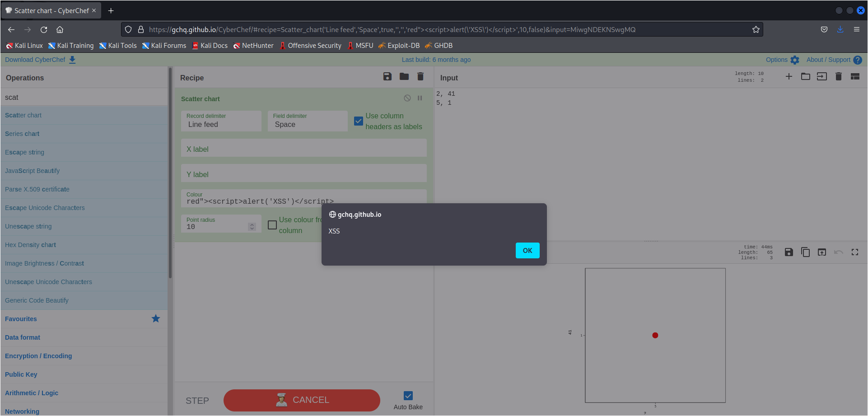Viewport: 868px width, 416px height.
Task: Open the Offensive Security bookmark
Action: point(310,46)
